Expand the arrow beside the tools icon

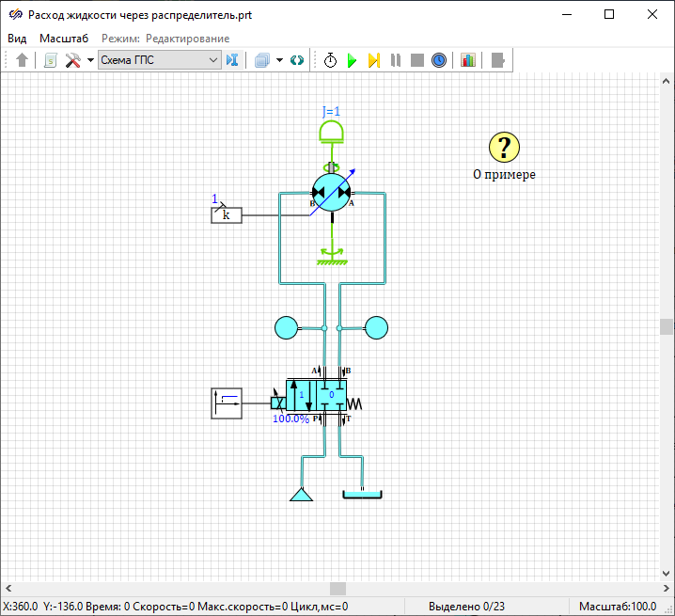(x=90, y=60)
